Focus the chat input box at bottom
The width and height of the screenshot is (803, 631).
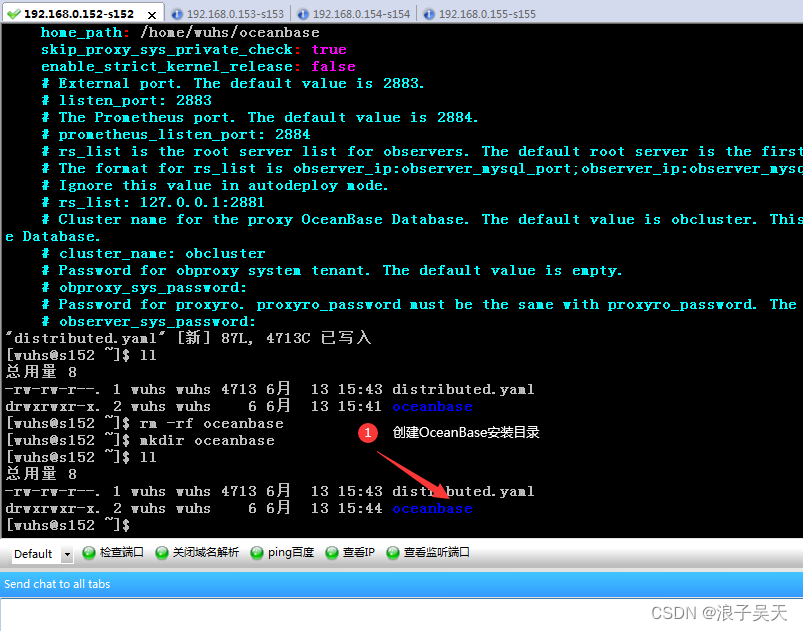coord(402,615)
